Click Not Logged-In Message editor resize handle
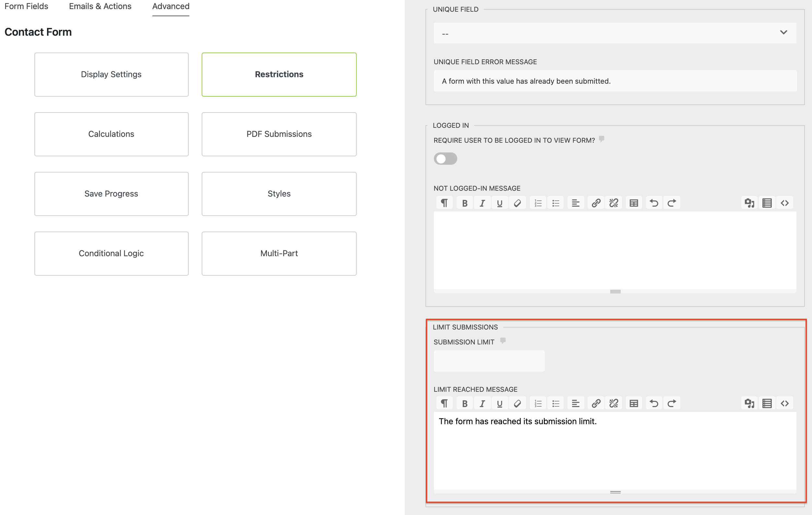The image size is (812, 515). [x=615, y=292]
